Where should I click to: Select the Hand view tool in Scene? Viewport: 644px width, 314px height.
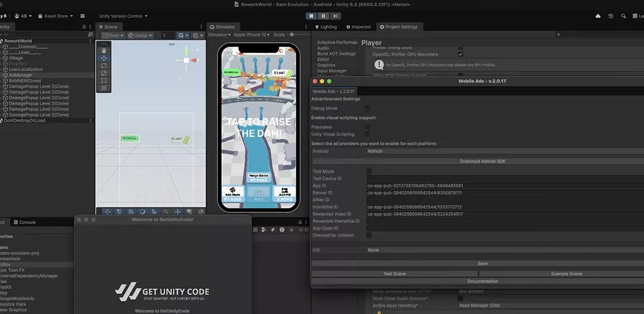coord(104,50)
